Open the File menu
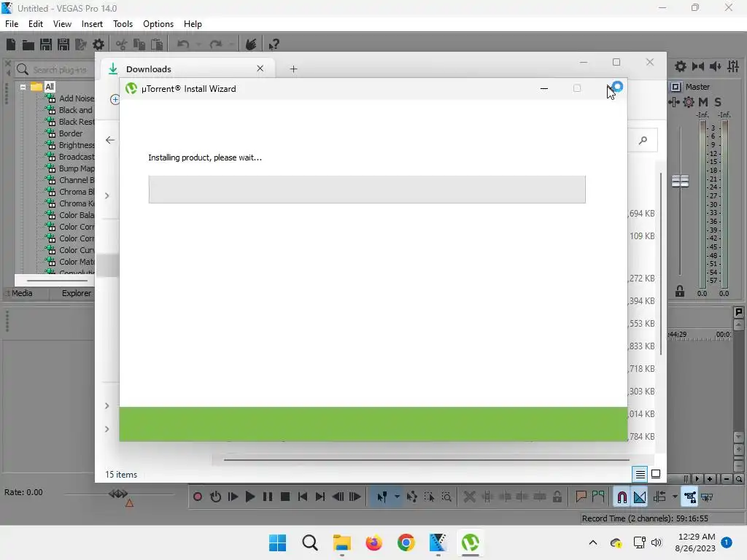 tap(12, 24)
